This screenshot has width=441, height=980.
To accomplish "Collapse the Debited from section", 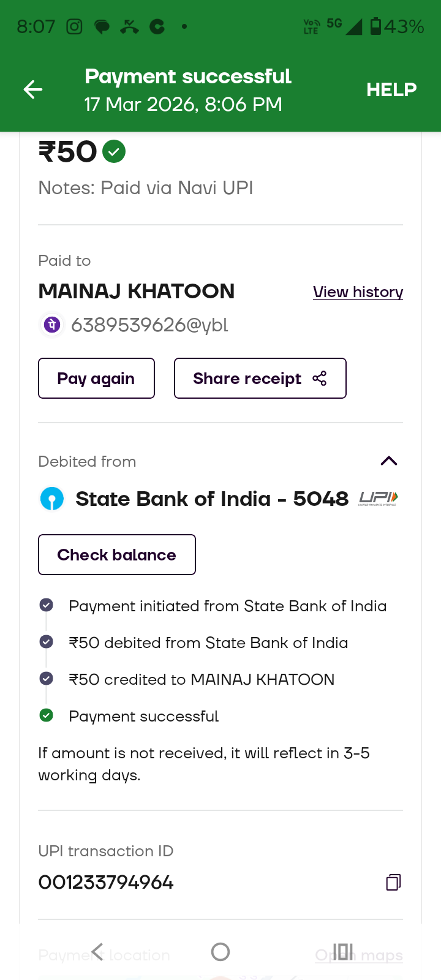I will coord(389,461).
